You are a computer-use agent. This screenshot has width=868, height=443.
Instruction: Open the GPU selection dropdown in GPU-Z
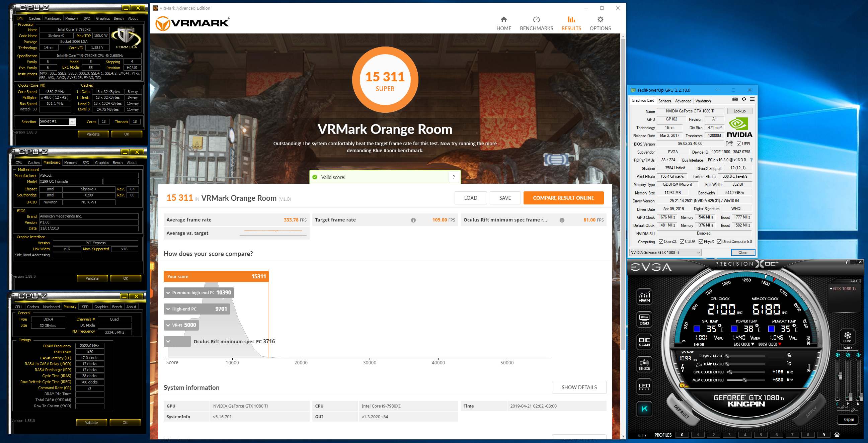point(665,252)
